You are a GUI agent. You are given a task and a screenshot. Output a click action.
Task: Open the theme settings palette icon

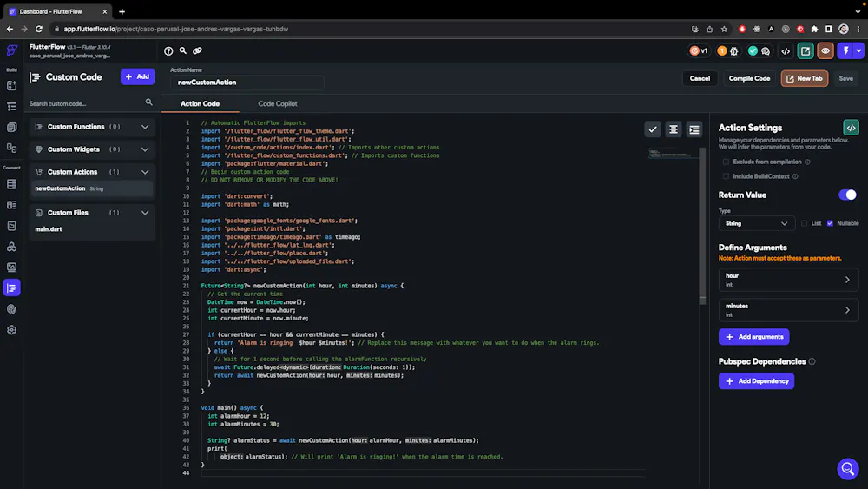tap(11, 309)
